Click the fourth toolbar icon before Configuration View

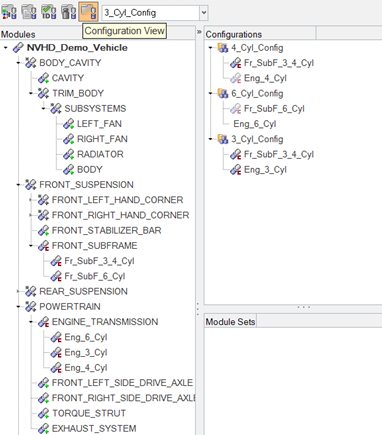click(x=68, y=12)
